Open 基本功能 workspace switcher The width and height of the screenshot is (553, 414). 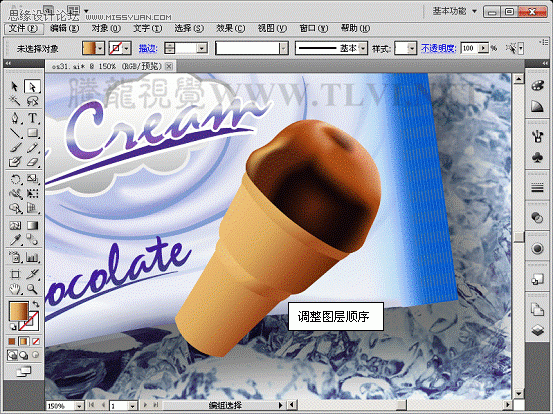[x=454, y=11]
